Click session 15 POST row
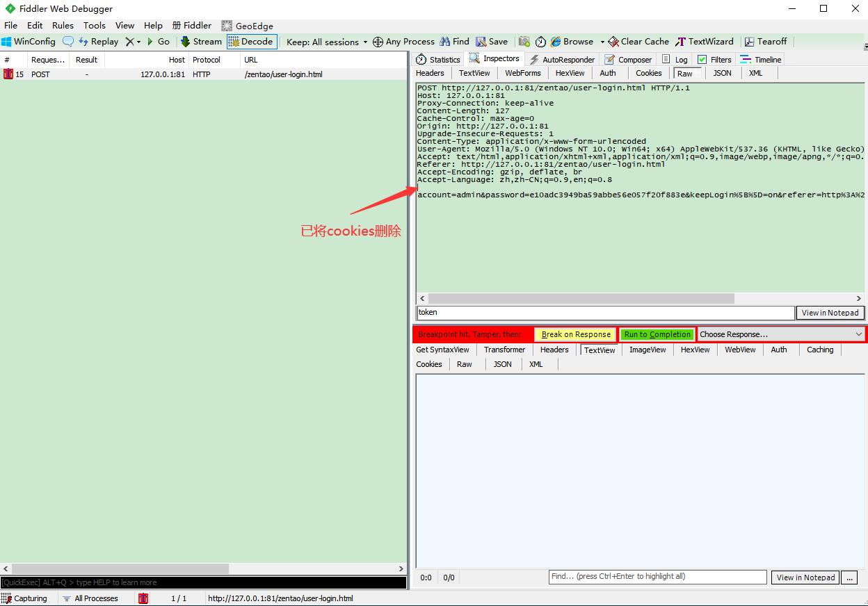 (x=203, y=74)
